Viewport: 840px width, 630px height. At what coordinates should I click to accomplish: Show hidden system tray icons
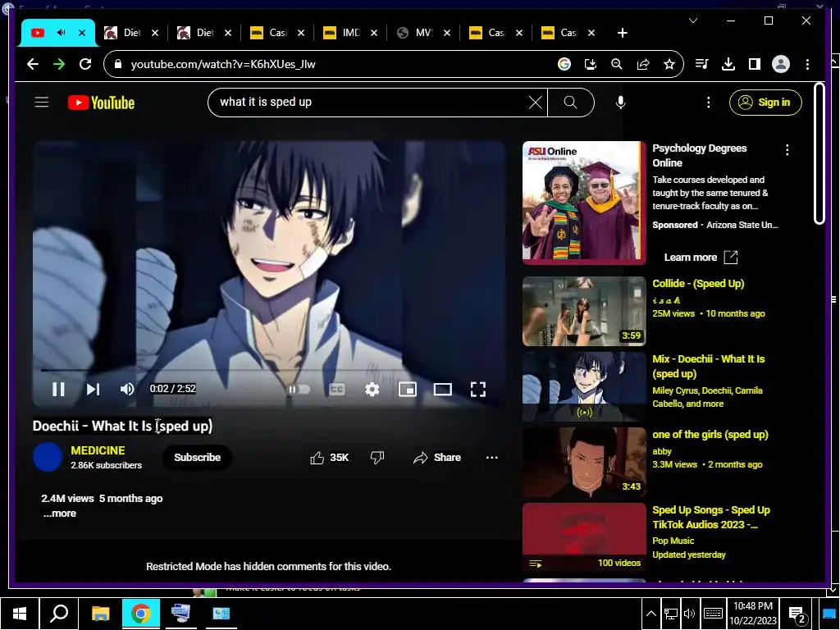(651, 614)
